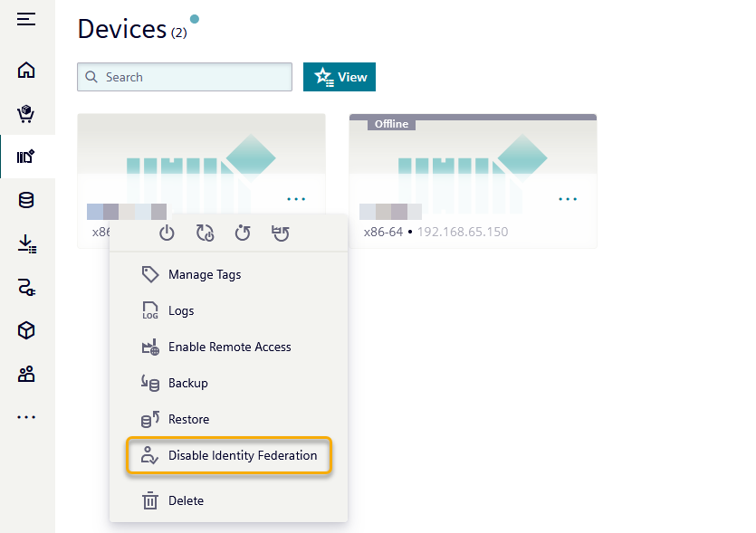The height and width of the screenshot is (533, 756).
Task: Open the offline device's three-dot menu
Action: pos(568,198)
